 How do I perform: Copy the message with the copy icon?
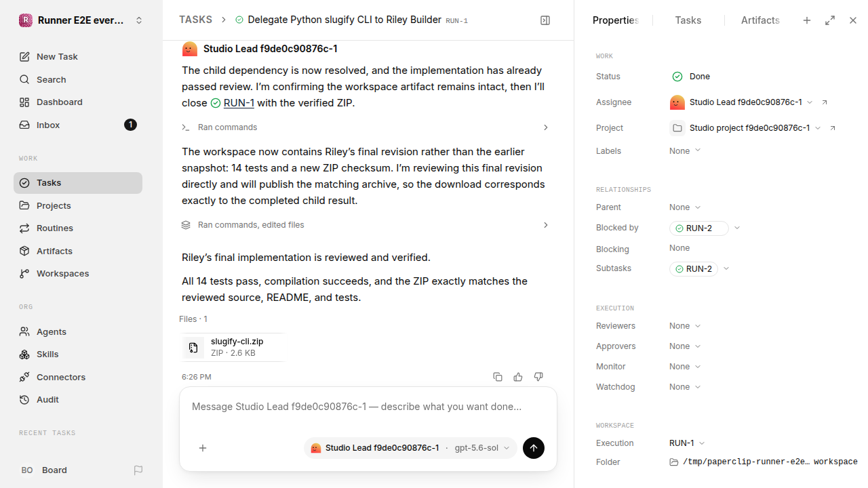[x=498, y=377]
